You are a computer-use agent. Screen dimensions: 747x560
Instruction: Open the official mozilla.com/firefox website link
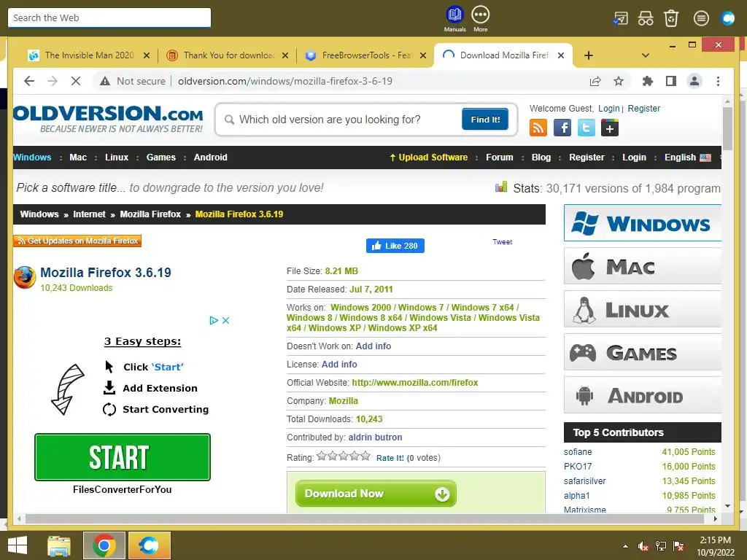pos(414,383)
